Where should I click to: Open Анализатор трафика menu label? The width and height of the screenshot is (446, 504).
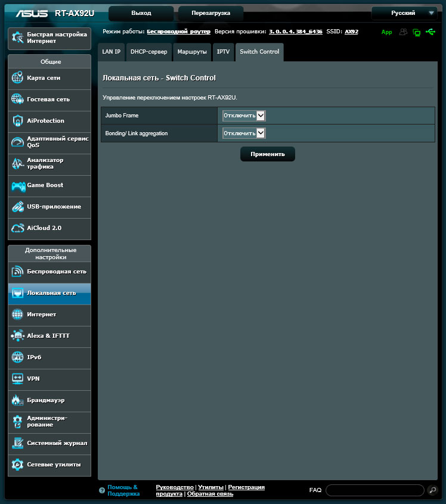tap(45, 163)
